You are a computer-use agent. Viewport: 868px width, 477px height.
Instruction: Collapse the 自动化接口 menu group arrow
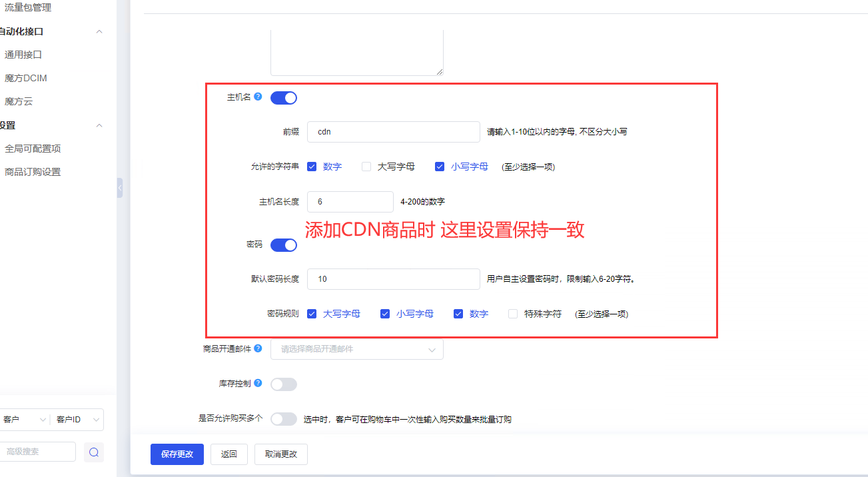point(99,31)
